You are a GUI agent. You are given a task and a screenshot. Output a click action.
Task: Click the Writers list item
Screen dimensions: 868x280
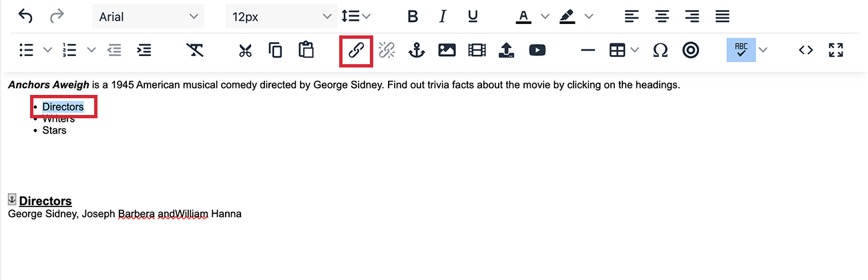click(59, 119)
